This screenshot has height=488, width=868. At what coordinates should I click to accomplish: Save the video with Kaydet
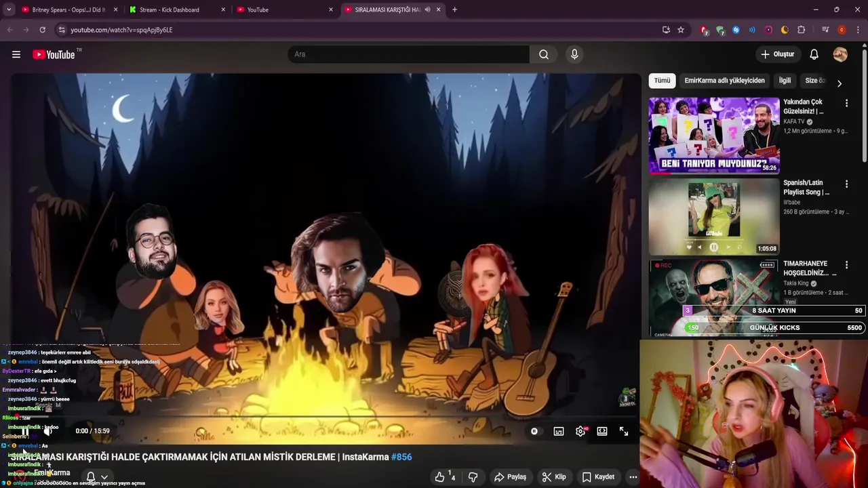click(x=598, y=477)
